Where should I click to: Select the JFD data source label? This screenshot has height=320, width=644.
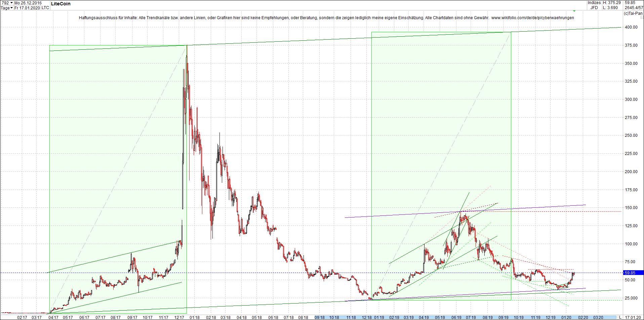tap(595, 7)
